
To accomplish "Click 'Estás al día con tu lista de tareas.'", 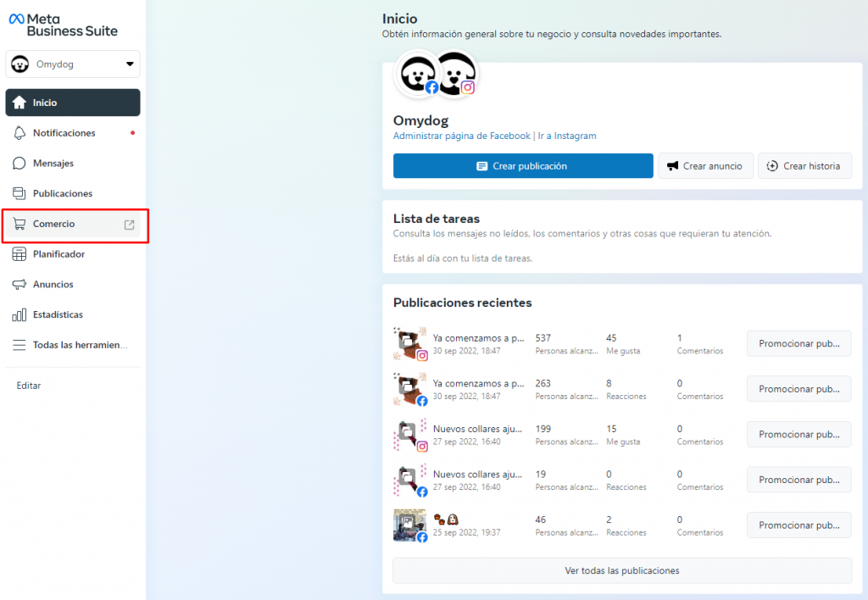I will point(463,258).
